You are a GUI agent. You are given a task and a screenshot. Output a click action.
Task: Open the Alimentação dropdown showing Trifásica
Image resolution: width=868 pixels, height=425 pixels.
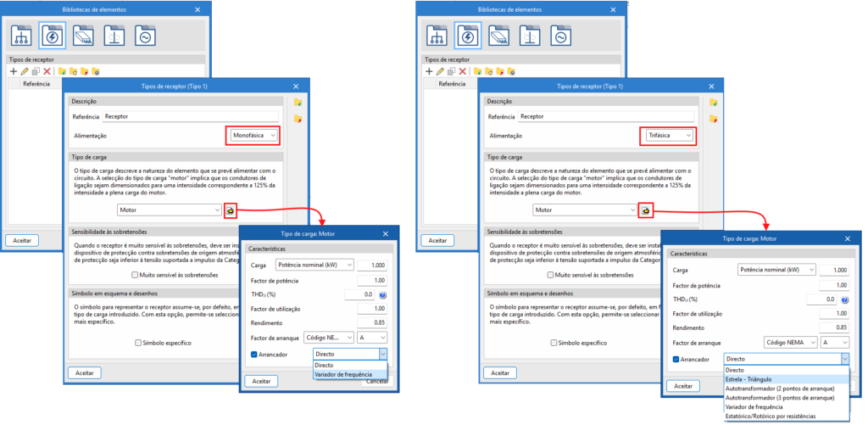click(x=668, y=135)
